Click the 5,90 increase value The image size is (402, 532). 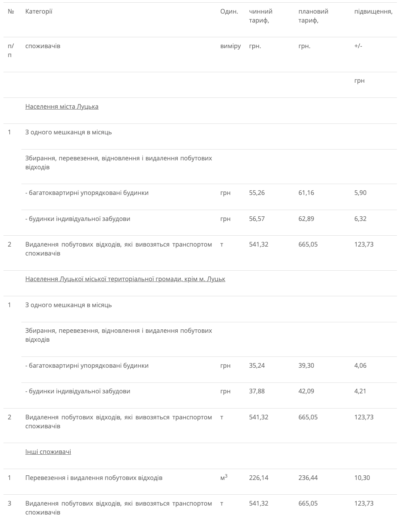coord(360,193)
